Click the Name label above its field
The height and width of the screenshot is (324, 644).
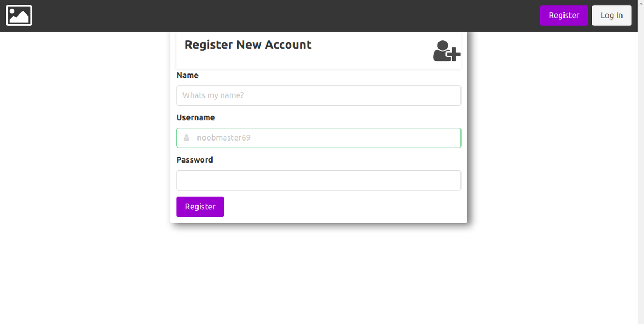187,75
